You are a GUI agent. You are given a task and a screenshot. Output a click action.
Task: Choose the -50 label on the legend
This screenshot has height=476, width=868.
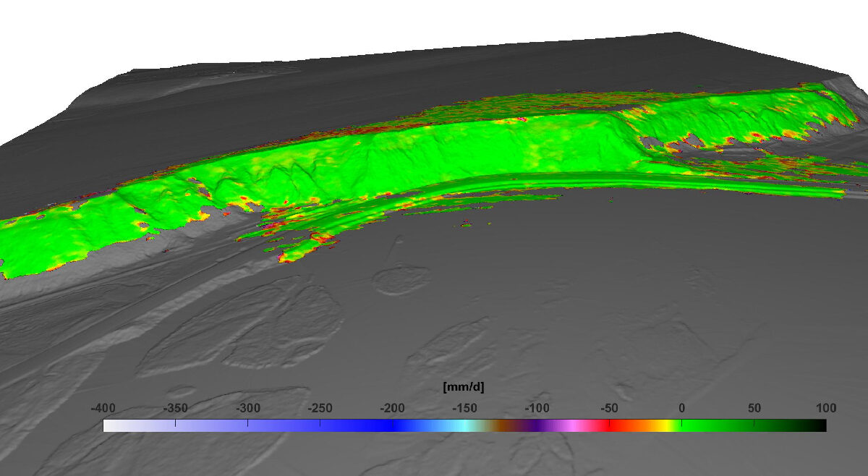click(x=609, y=408)
